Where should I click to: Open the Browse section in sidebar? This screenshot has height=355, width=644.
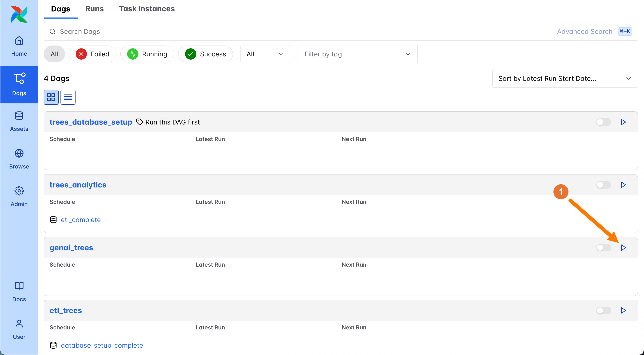click(x=19, y=159)
